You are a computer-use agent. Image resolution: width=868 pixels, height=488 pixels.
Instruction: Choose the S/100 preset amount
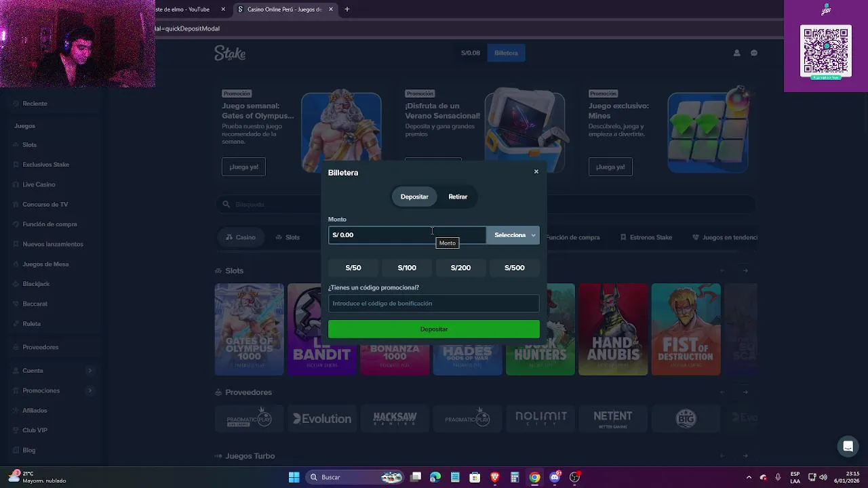pyautogui.click(x=407, y=268)
